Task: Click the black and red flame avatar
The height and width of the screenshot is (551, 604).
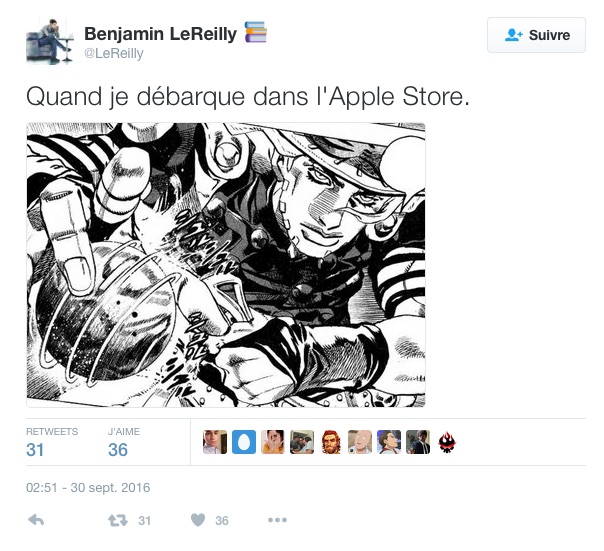Action: click(447, 442)
